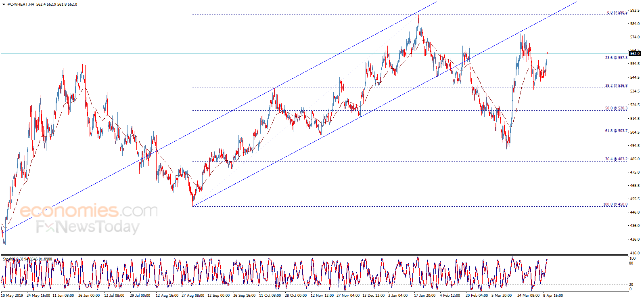Click stochastic scale value 20
The image size is (644, 300).
631,284
